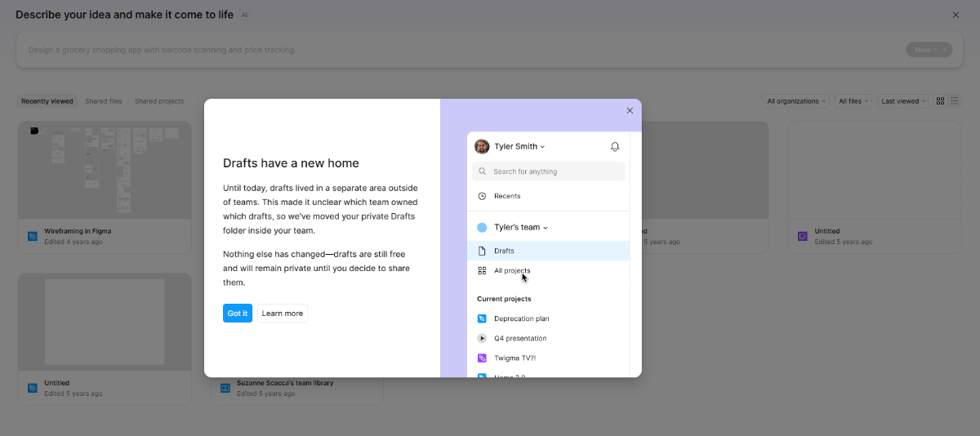Image resolution: width=980 pixels, height=436 pixels.
Task: Click the team library file icon
Action: tap(225, 388)
